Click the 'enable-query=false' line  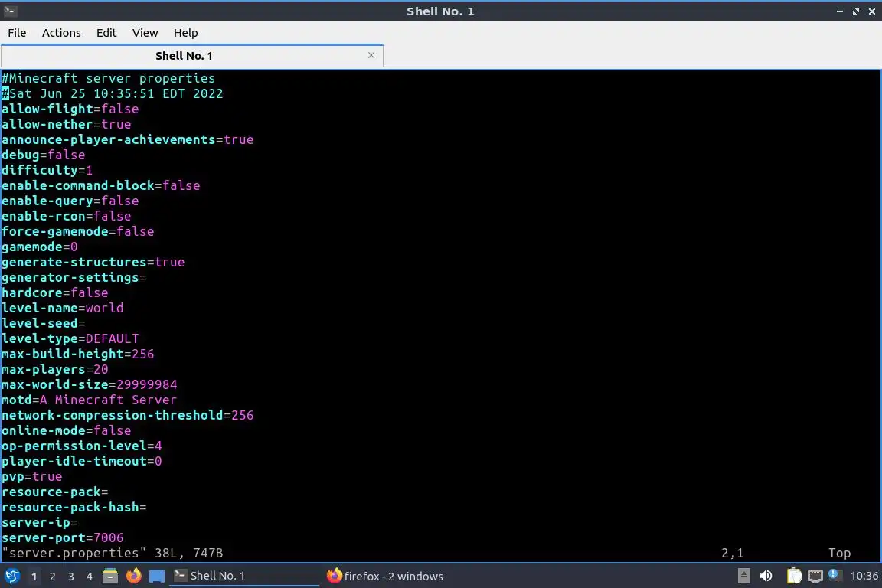pyautogui.click(x=70, y=201)
